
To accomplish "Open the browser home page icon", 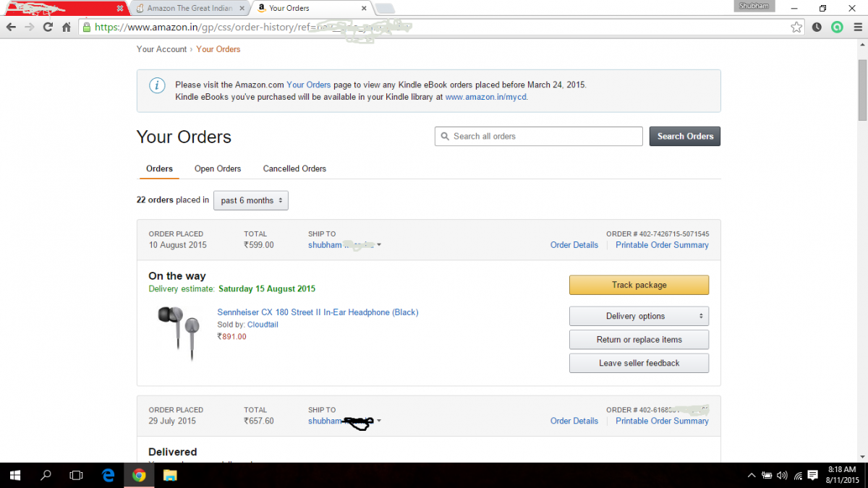I will [67, 27].
